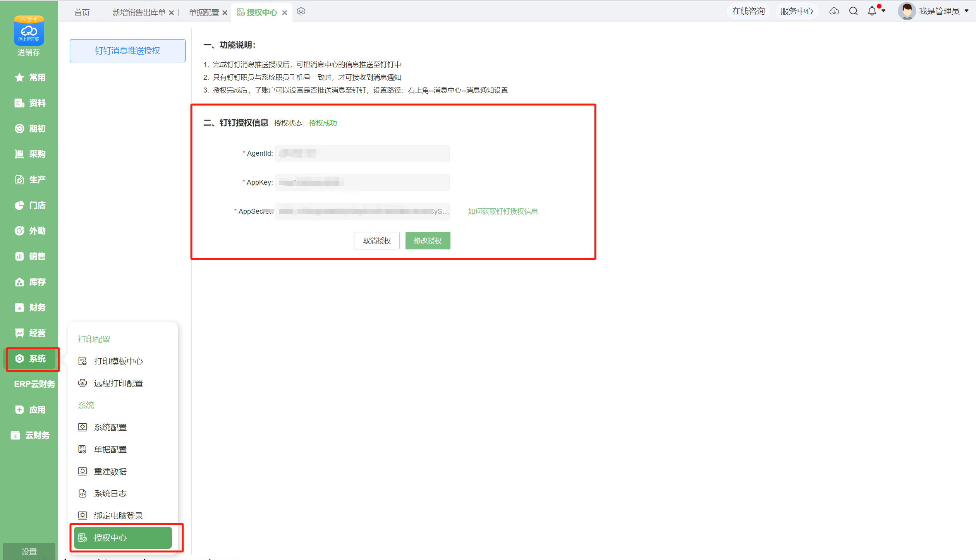Open the 采购 purchasing sidebar menu
This screenshot has width=976, height=560.
coord(29,154)
